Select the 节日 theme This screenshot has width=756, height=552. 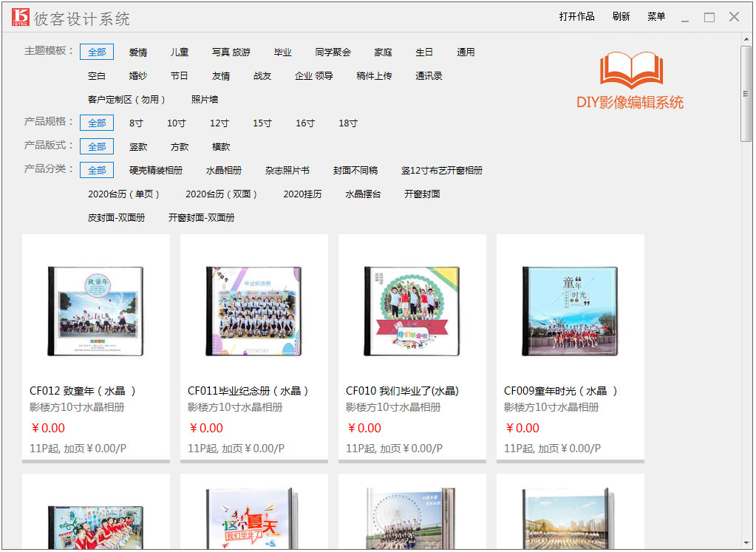pyautogui.click(x=180, y=75)
